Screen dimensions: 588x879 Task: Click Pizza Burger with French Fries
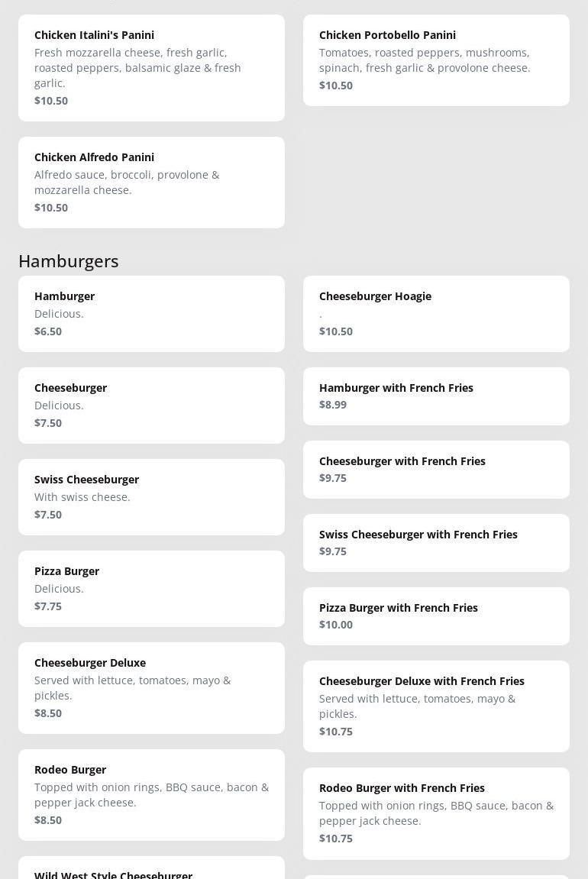436,616
